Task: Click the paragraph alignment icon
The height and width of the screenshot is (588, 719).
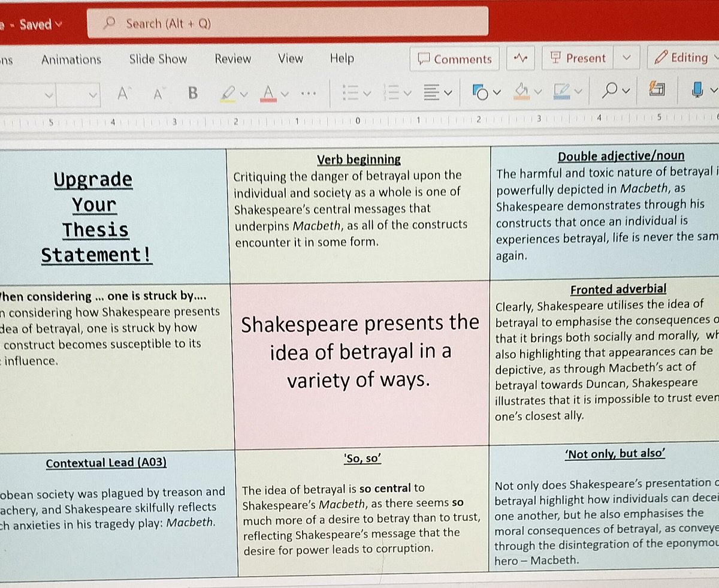Action: coord(431,93)
